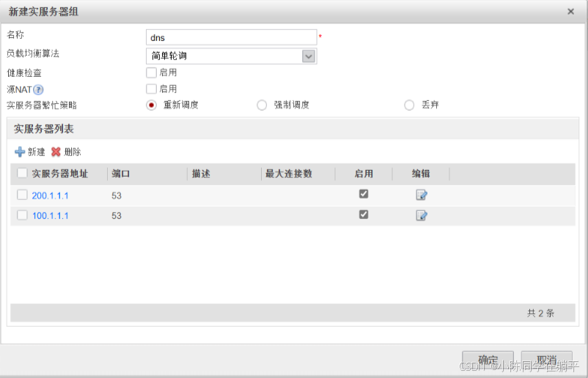This screenshot has width=588, height=378.
Task: Select the 强制调度 radio option
Action: (x=262, y=105)
